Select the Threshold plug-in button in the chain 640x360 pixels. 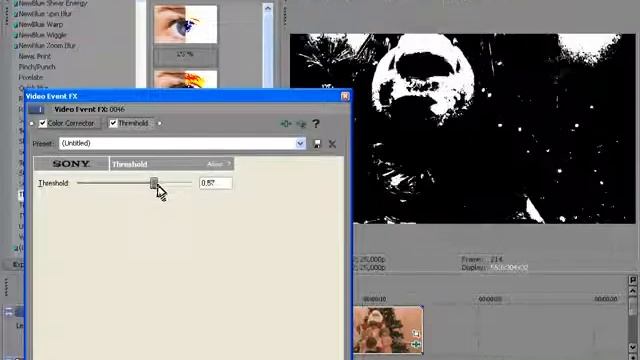coord(130,123)
